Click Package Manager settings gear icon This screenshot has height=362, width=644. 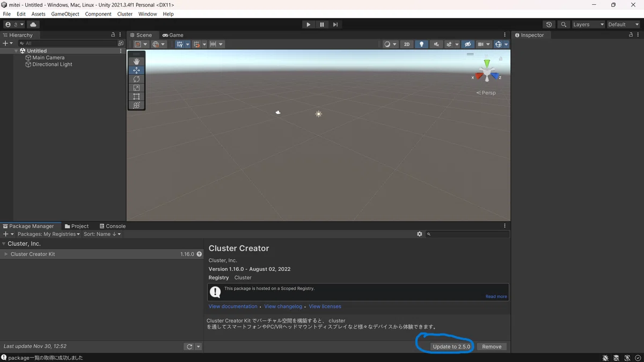(x=420, y=234)
